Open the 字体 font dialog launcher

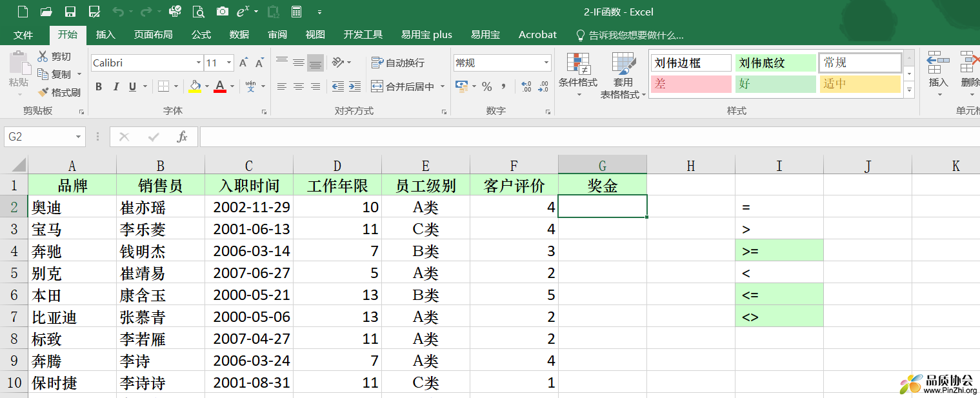[264, 112]
